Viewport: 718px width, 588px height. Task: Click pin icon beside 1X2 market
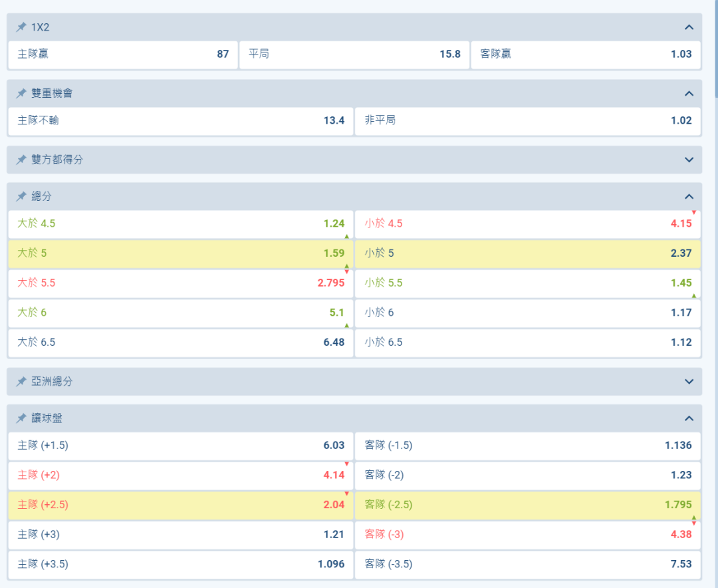tap(21, 27)
